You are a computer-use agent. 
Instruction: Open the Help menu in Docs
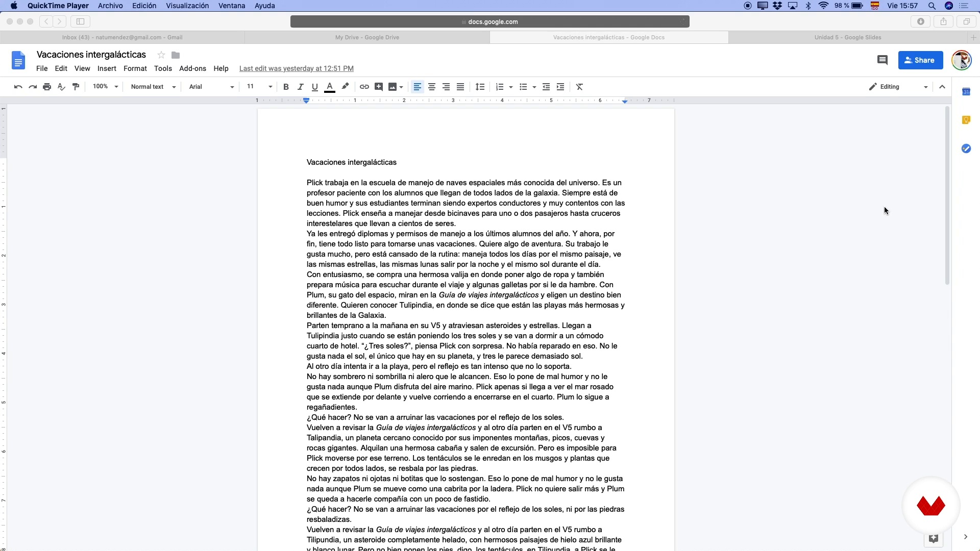pyautogui.click(x=221, y=68)
